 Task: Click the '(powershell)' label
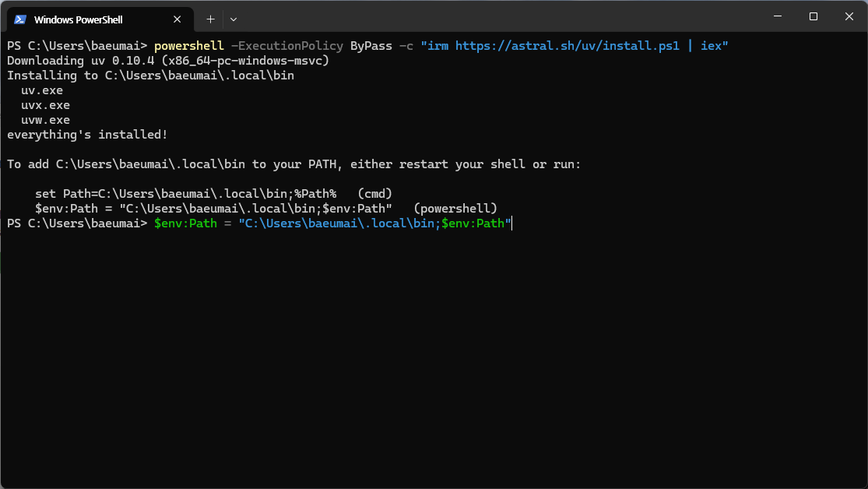coord(455,209)
